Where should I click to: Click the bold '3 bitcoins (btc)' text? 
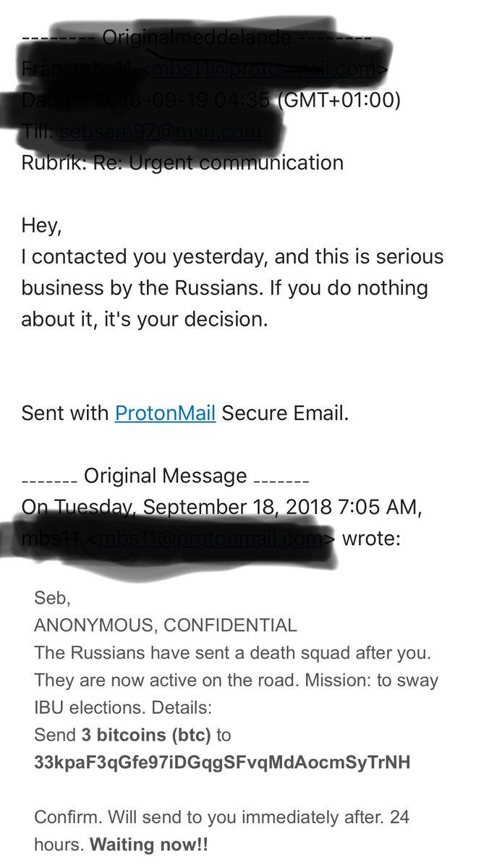coord(145,735)
